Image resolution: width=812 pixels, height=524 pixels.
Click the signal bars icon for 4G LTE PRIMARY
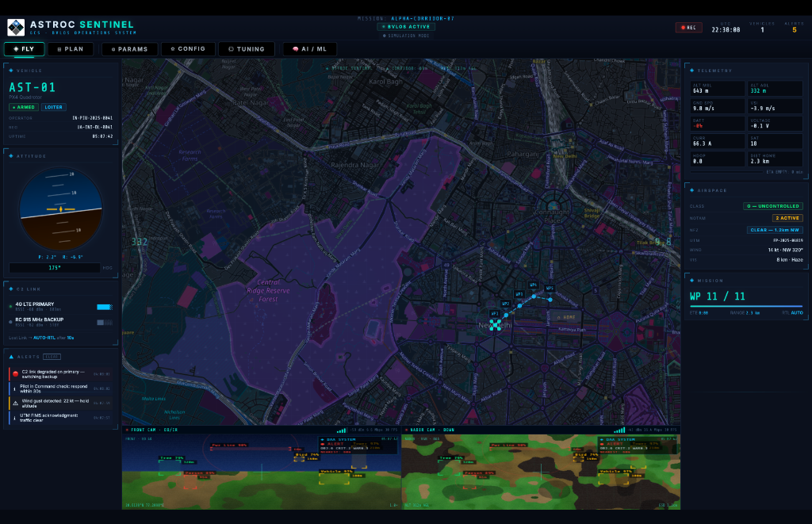click(x=104, y=307)
